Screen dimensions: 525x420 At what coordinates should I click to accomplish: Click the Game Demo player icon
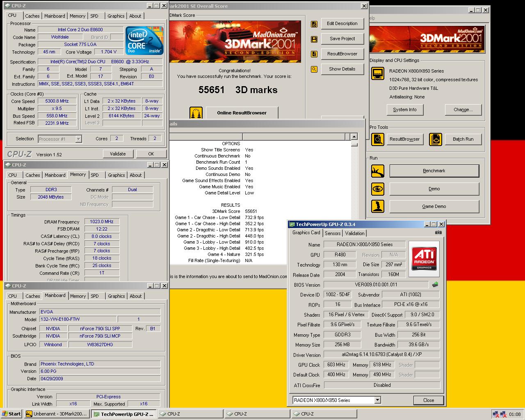point(378,206)
